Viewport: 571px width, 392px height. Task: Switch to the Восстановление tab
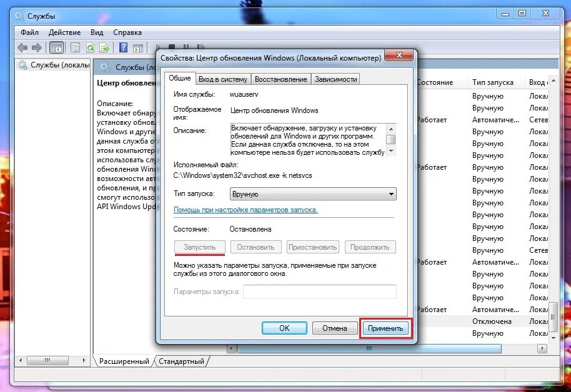point(281,79)
